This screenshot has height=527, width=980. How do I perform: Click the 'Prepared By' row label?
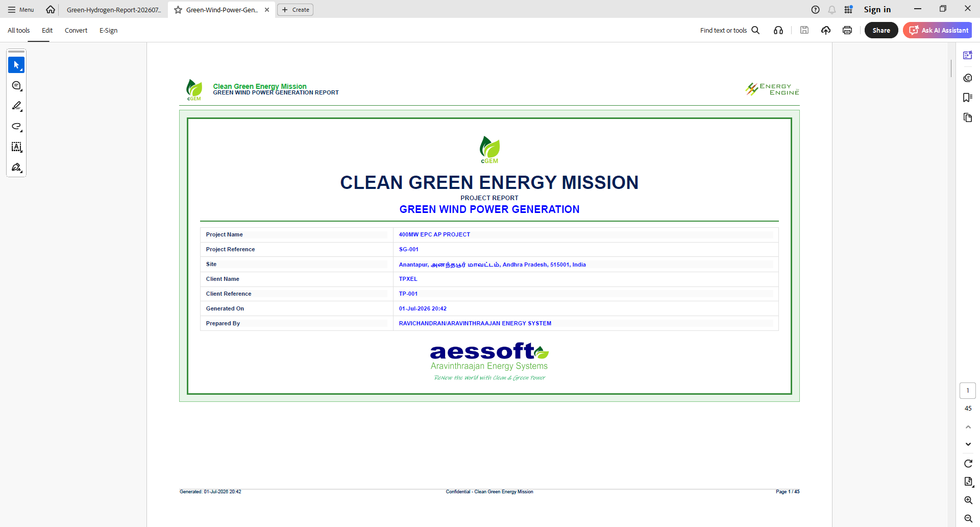pos(223,324)
